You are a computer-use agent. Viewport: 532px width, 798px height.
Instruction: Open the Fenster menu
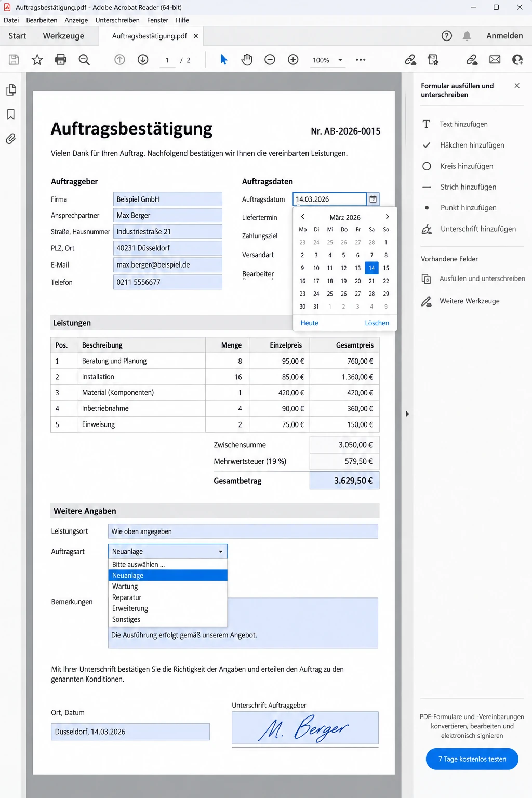pos(157,20)
